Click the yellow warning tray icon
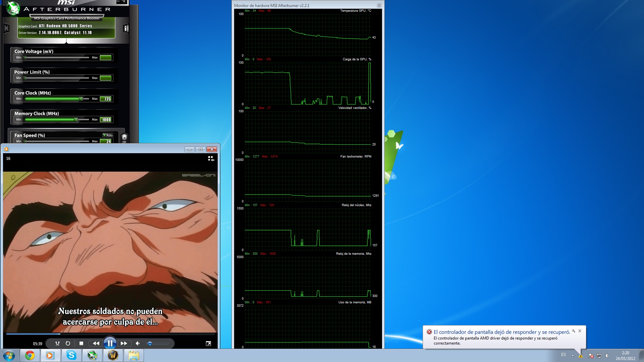 coord(581,356)
